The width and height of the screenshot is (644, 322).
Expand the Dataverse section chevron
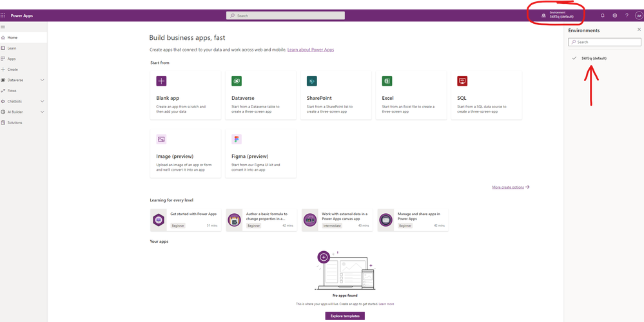point(42,80)
